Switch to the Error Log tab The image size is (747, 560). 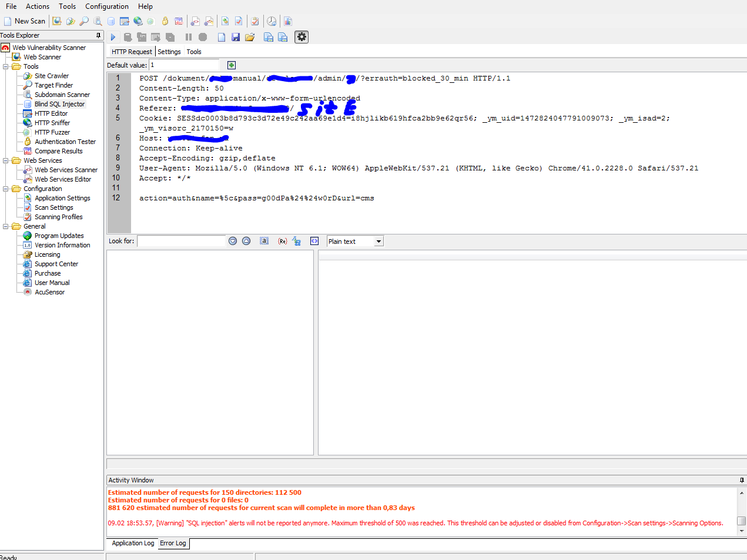(173, 543)
